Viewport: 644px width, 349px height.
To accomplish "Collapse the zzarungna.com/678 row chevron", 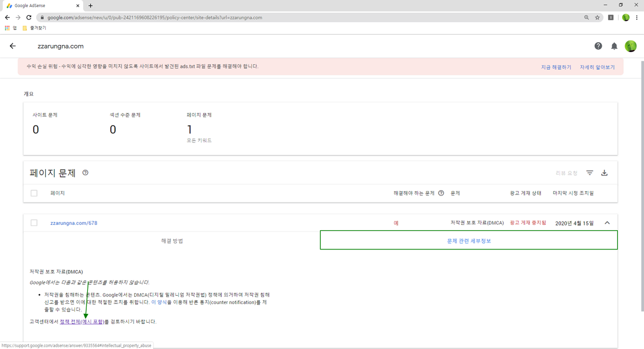I will [607, 223].
